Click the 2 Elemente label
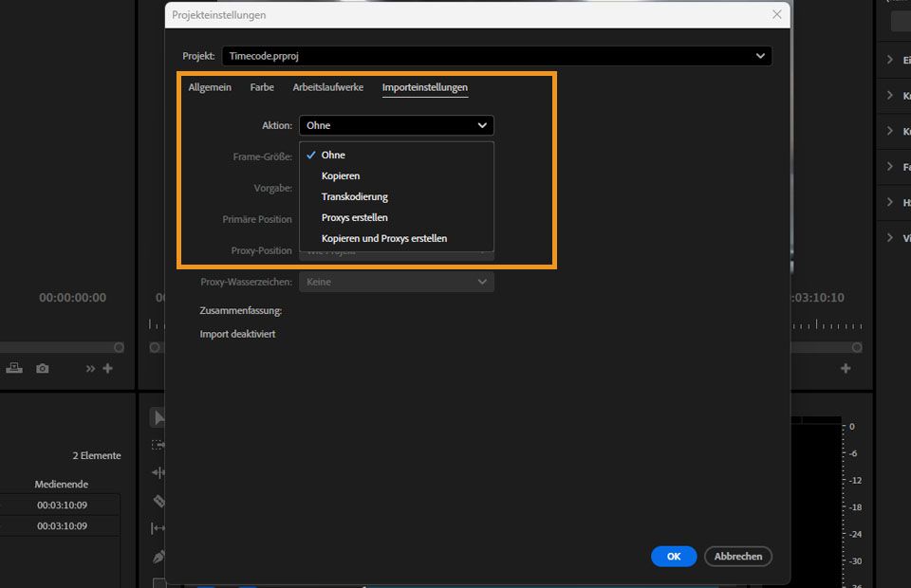Image resolution: width=911 pixels, height=588 pixels. click(x=97, y=455)
